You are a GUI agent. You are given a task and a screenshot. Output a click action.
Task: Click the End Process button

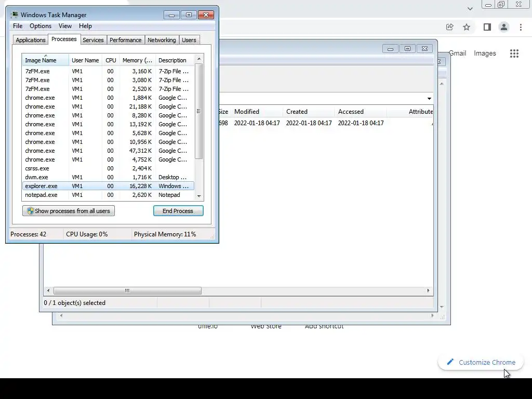pyautogui.click(x=178, y=211)
